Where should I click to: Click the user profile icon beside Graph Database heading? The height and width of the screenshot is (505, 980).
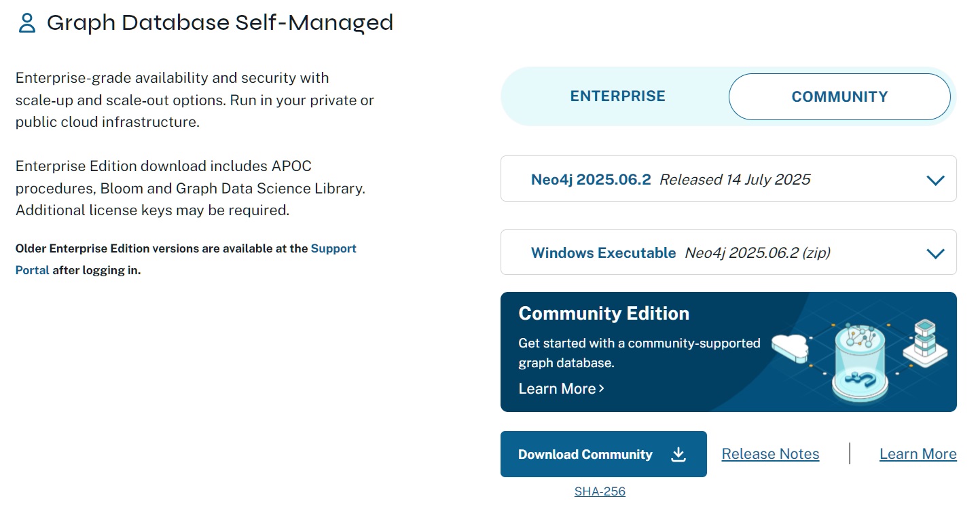tap(26, 23)
